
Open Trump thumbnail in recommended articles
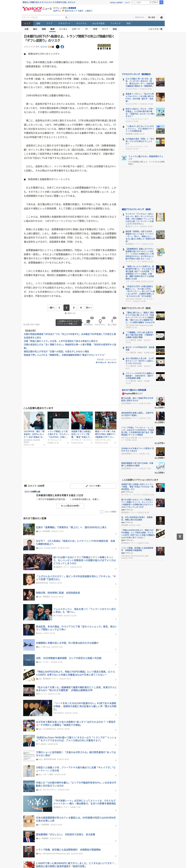point(82,420)
